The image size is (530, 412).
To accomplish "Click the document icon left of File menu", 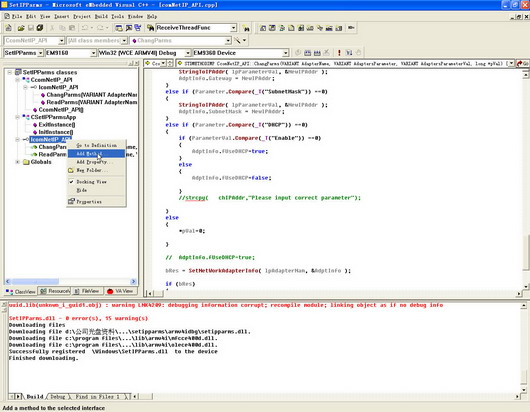I will (x=7, y=16).
